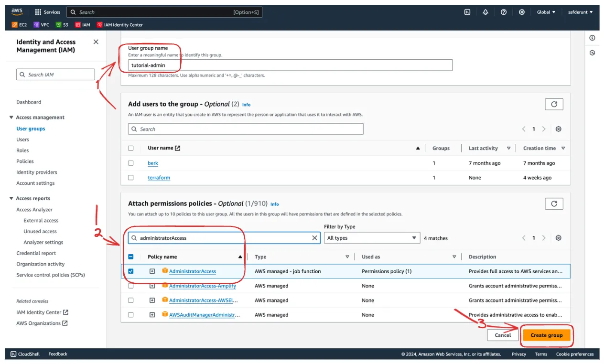Select the terraform user checkbox

(x=131, y=178)
